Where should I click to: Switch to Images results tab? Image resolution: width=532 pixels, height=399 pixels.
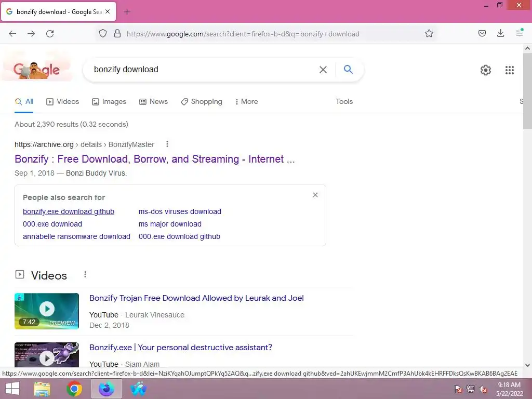[x=109, y=101]
